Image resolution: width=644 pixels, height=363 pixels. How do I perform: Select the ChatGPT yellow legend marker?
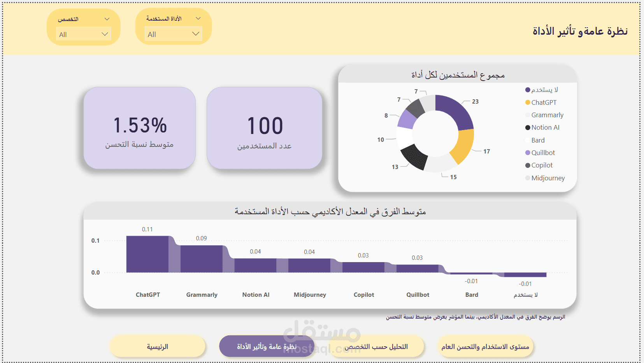(x=528, y=102)
